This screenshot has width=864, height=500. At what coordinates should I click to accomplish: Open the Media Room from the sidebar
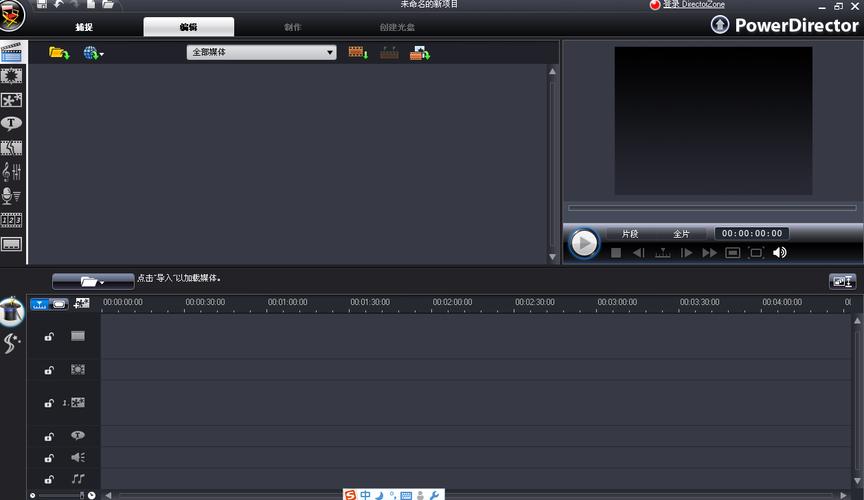[x=12, y=52]
